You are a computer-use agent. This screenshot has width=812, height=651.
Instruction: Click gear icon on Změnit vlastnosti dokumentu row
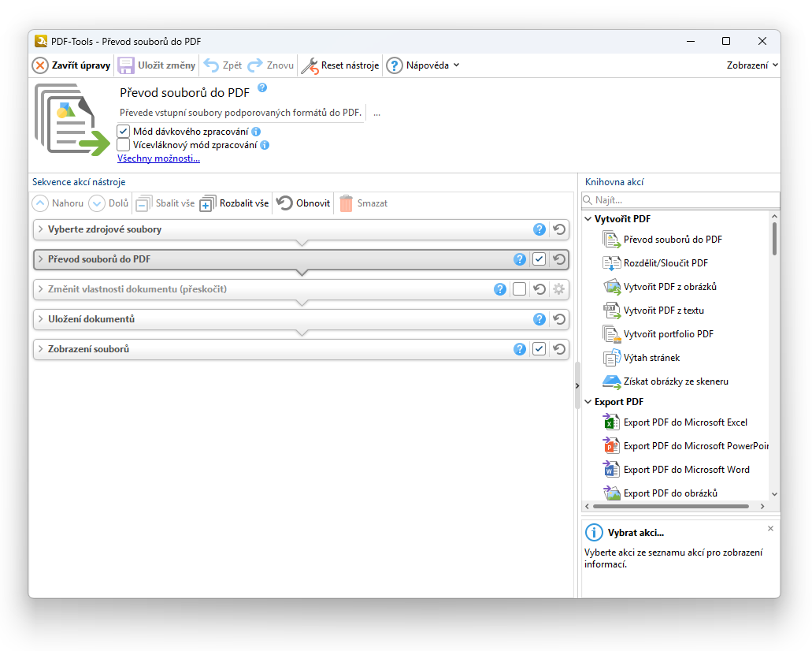(558, 290)
